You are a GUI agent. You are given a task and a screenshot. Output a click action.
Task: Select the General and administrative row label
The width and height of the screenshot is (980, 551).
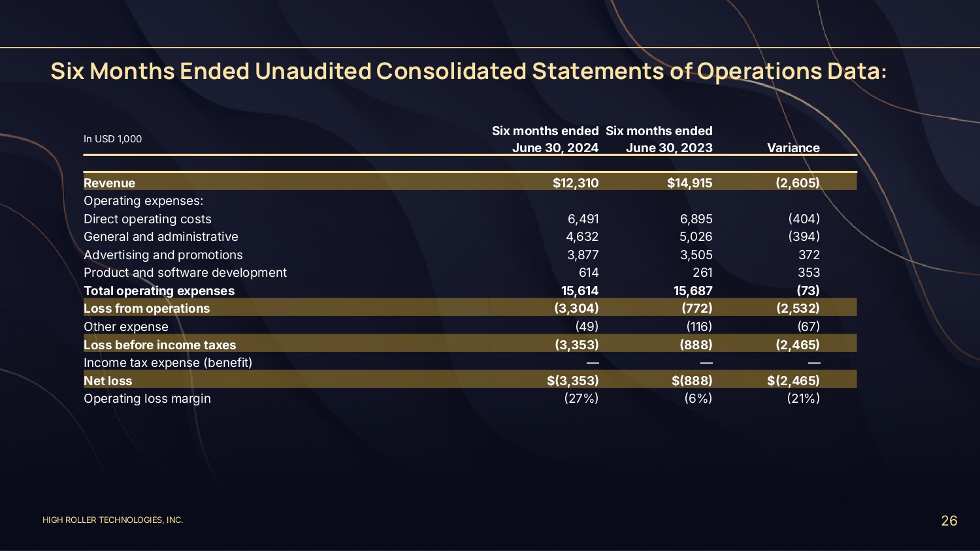161,236
